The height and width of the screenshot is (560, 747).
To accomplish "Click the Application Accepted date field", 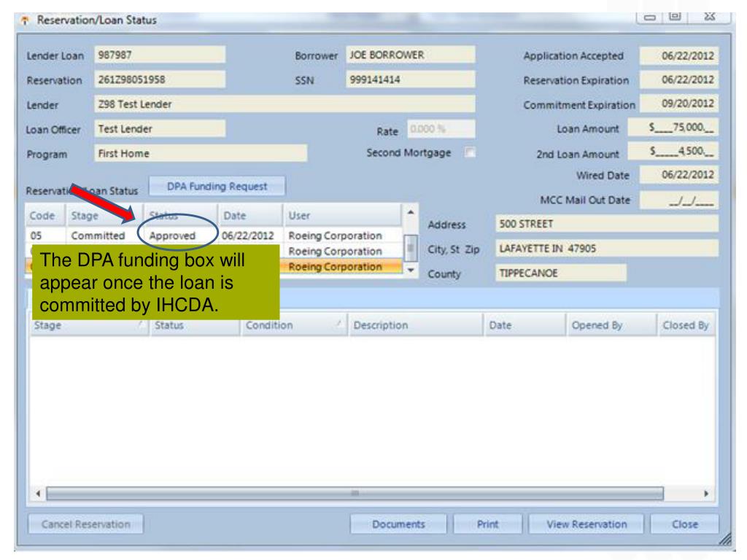I will [x=679, y=55].
